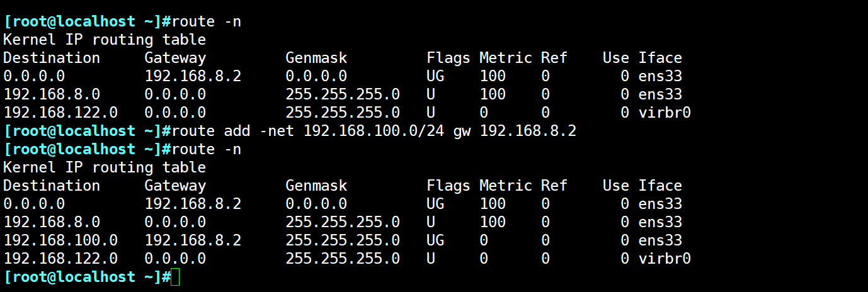Click virbr0 in the first routing table
The image size is (868, 292).
click(x=665, y=113)
